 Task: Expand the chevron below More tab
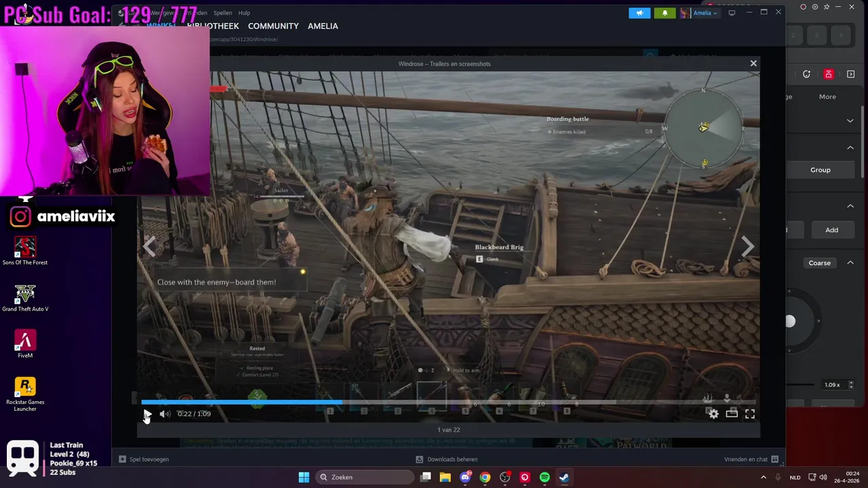click(850, 121)
